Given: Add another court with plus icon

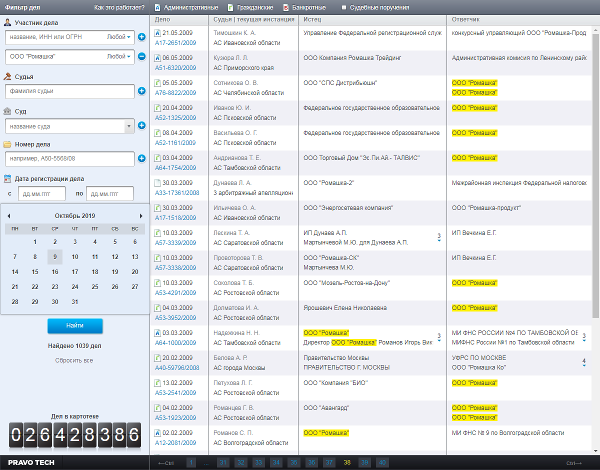Looking at the screenshot, I should 142,126.
